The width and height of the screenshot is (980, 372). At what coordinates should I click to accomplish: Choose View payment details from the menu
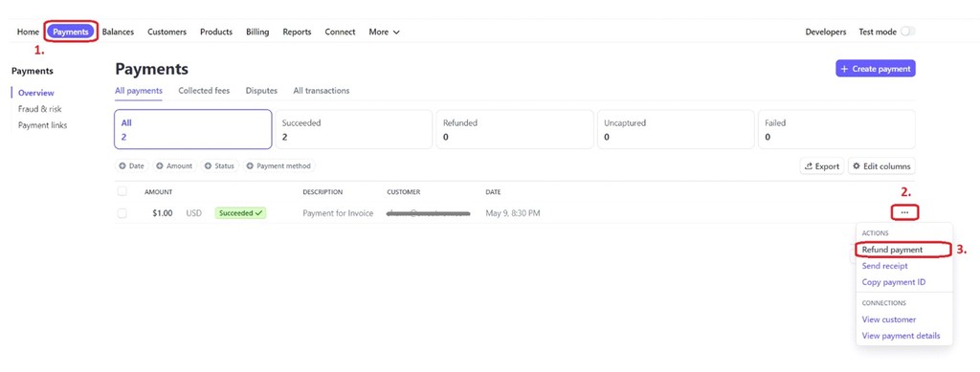click(901, 336)
